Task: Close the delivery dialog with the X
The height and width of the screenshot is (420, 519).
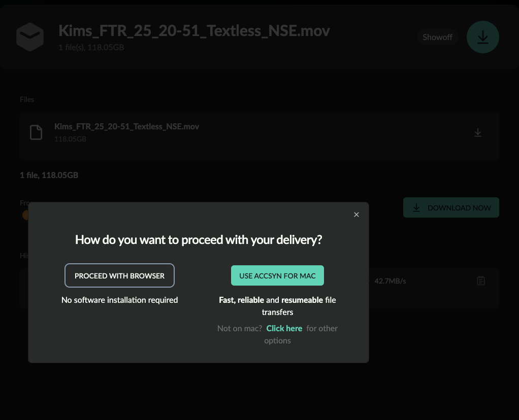Action: 356,215
